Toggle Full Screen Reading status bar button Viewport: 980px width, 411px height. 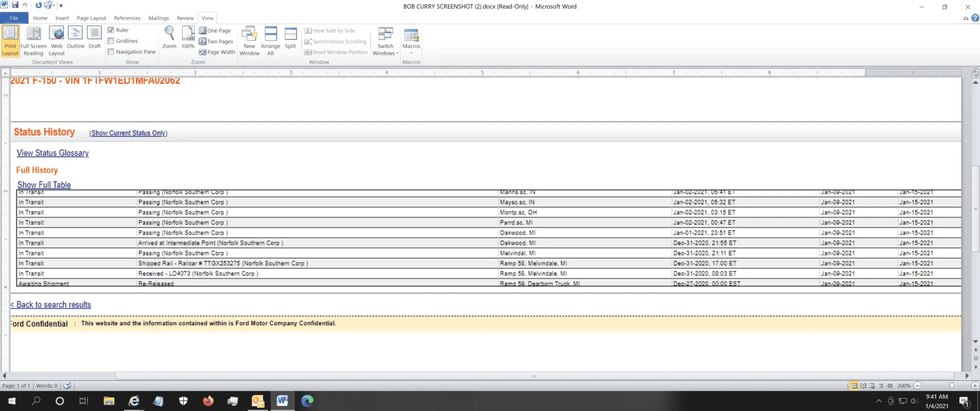point(863,386)
